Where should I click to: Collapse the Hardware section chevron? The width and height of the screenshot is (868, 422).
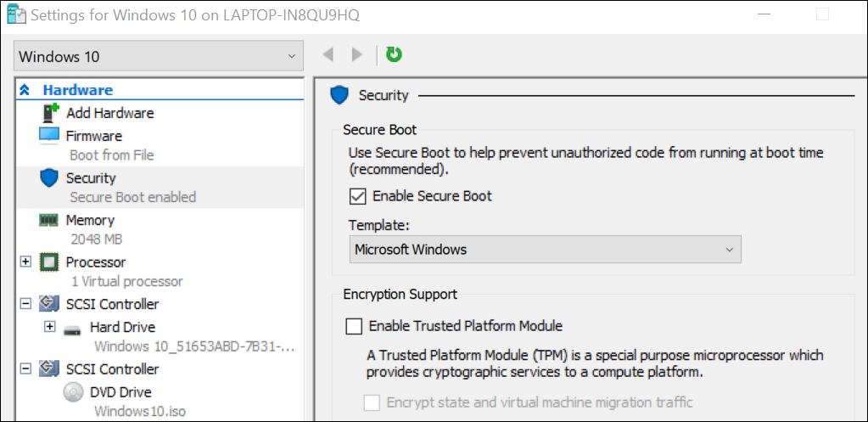pos(25,90)
